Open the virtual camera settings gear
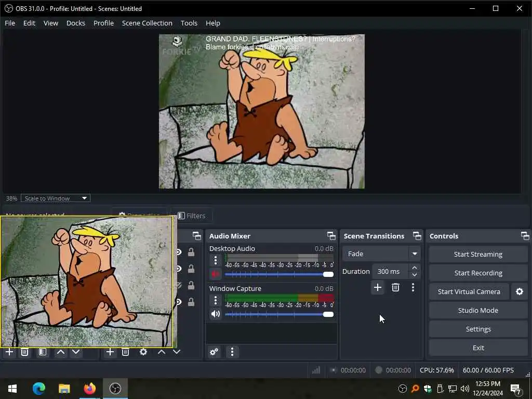The width and height of the screenshot is (532, 399). [519, 291]
